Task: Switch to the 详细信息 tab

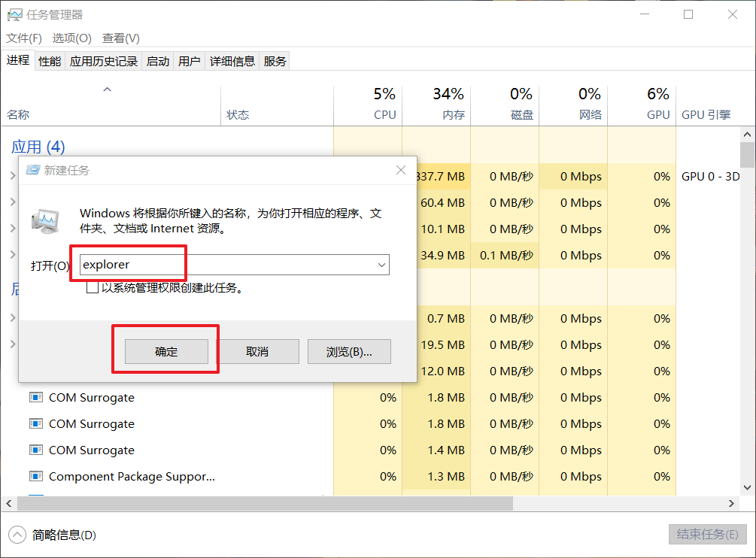Action: (232, 62)
